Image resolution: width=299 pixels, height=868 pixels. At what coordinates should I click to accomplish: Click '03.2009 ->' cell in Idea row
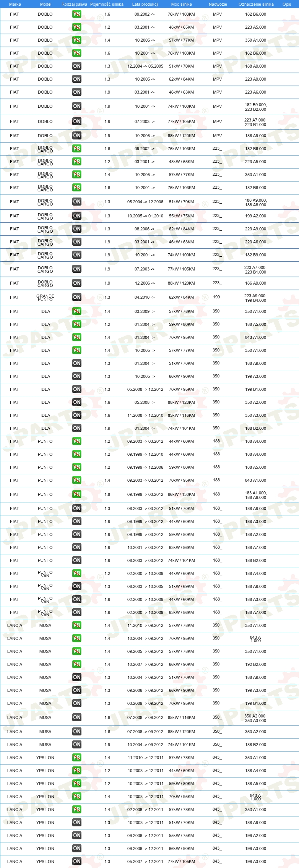pyautogui.click(x=145, y=311)
